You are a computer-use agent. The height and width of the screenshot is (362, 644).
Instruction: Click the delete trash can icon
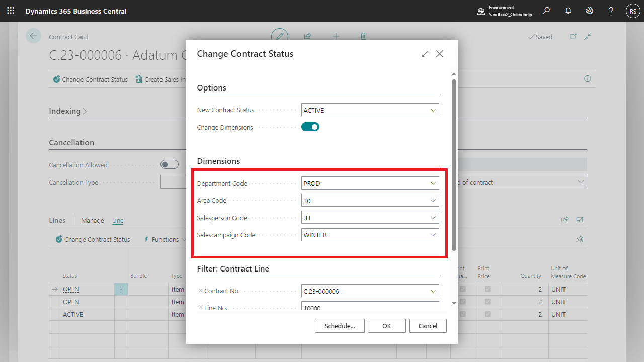tap(364, 36)
